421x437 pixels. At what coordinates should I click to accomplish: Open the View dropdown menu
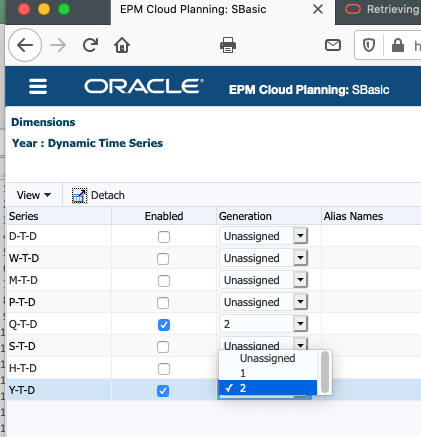coord(34,195)
